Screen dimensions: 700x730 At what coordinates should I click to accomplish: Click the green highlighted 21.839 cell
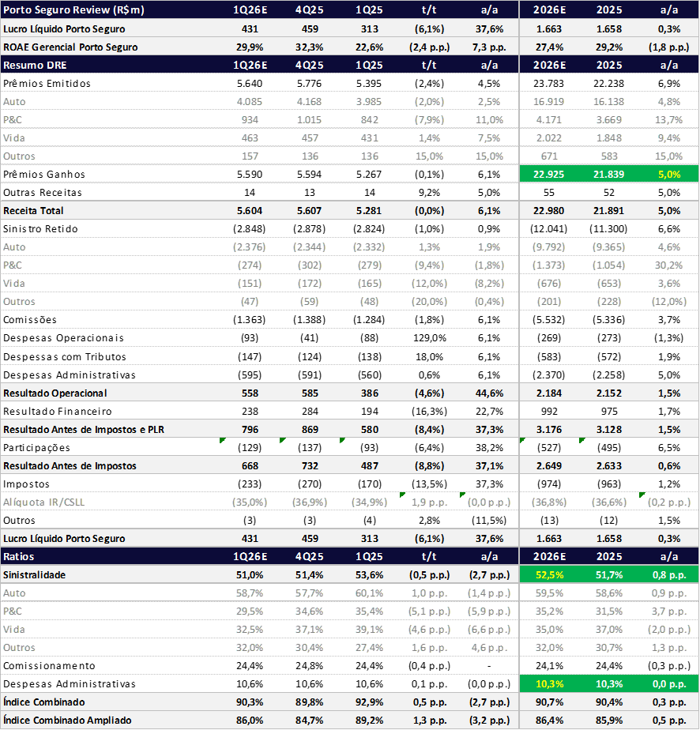[x=609, y=175]
